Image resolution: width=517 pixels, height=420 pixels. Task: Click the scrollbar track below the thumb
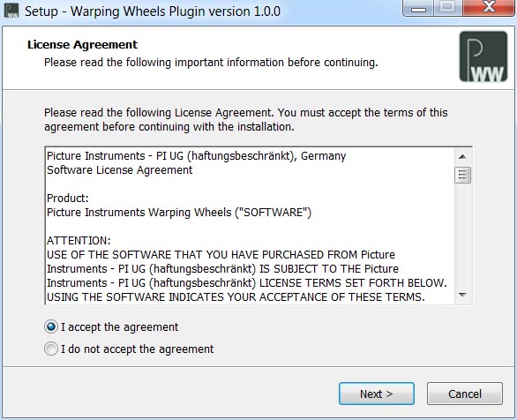pos(462,236)
